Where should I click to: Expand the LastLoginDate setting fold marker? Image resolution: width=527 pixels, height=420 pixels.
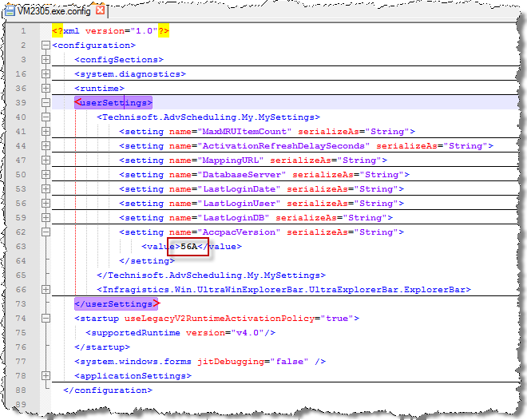coord(46,188)
